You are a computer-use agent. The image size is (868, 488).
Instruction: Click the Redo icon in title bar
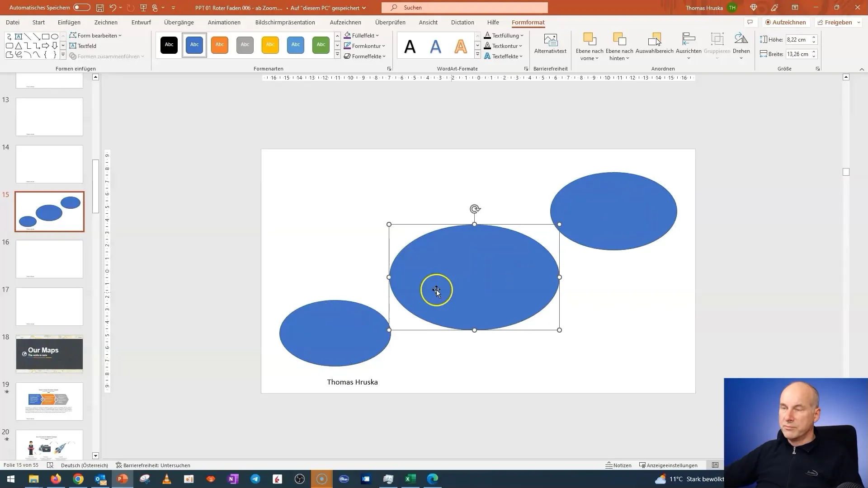point(131,8)
